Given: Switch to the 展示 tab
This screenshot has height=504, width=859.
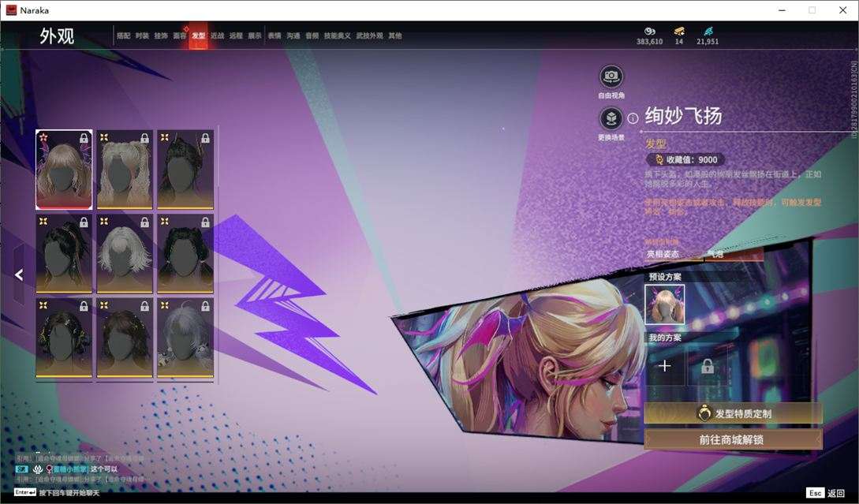Looking at the screenshot, I should point(255,35).
